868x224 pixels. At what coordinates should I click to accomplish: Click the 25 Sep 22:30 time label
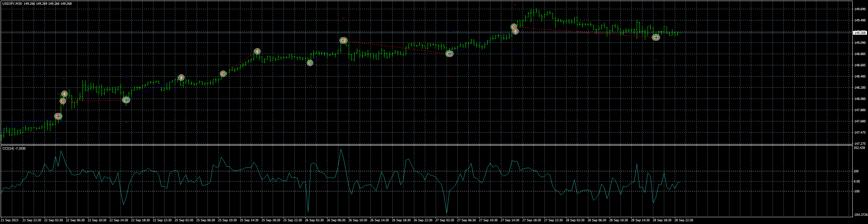coord(292,220)
